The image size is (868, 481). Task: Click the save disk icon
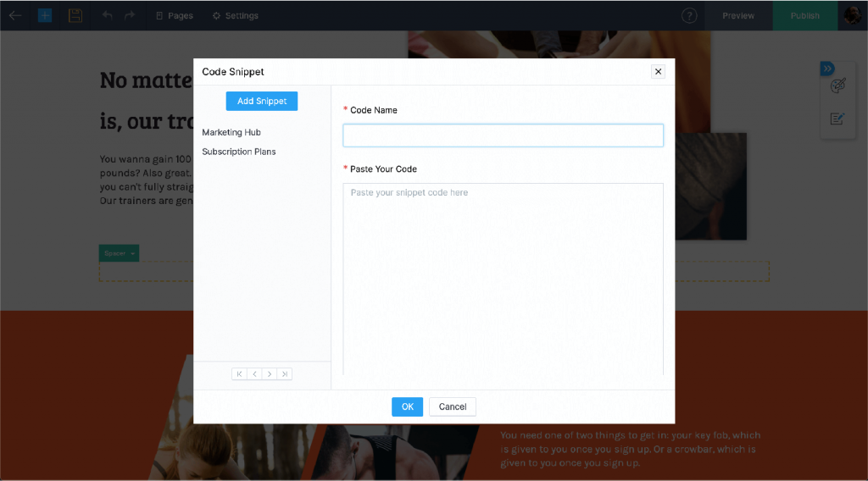tap(75, 15)
